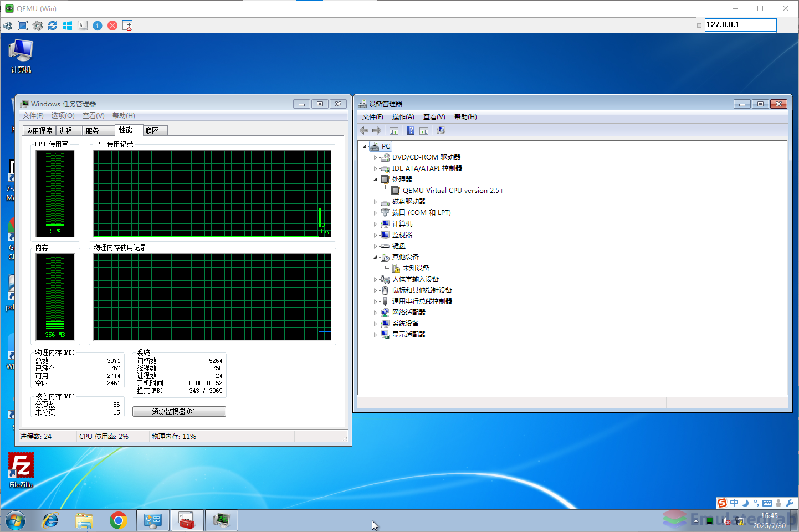Screen dimensions: 799x532
Task: Open 操作(A) menu in Device Manager
Action: pyautogui.click(x=403, y=117)
